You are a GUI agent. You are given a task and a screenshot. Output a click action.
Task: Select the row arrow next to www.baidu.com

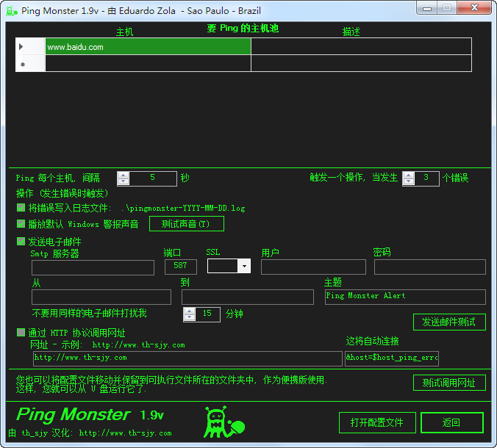click(22, 47)
